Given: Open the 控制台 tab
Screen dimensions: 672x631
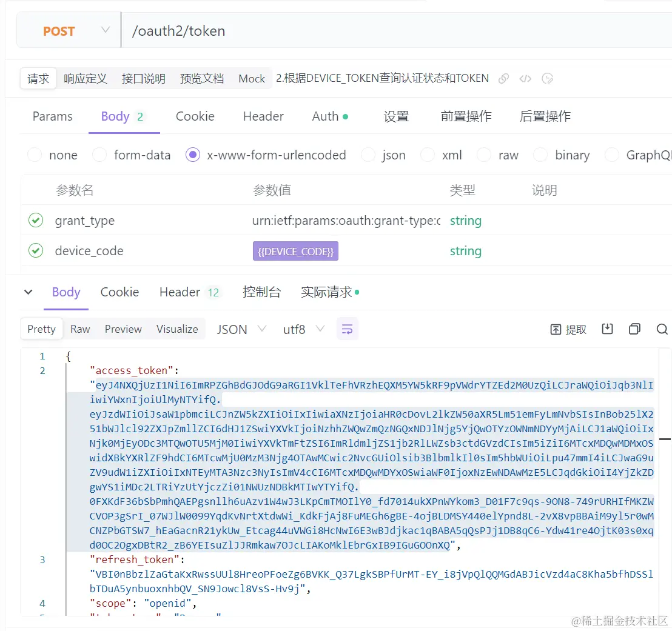Looking at the screenshot, I should (261, 292).
